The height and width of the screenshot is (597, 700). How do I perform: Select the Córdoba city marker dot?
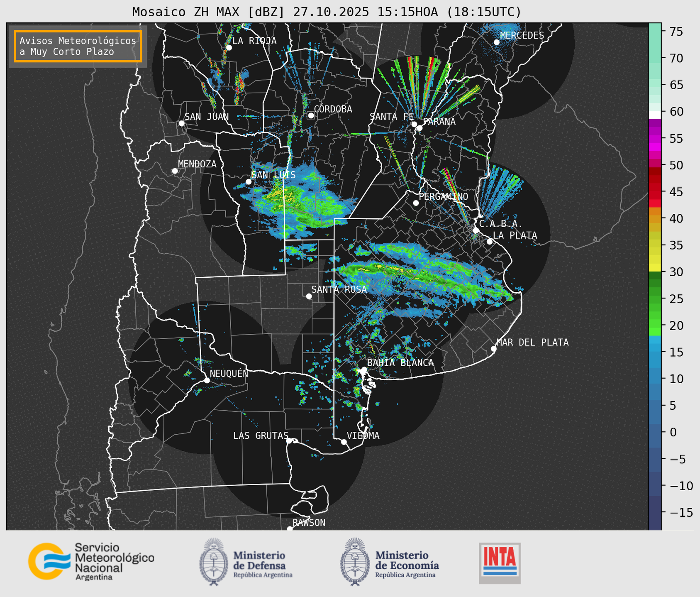coord(311,115)
